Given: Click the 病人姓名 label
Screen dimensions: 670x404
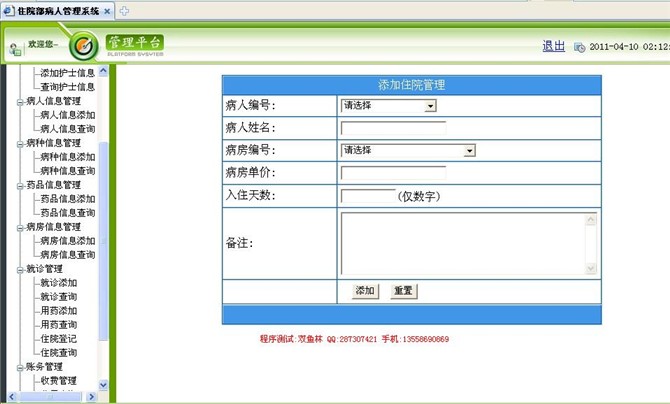Looking at the screenshot, I should pyautogui.click(x=250, y=127).
